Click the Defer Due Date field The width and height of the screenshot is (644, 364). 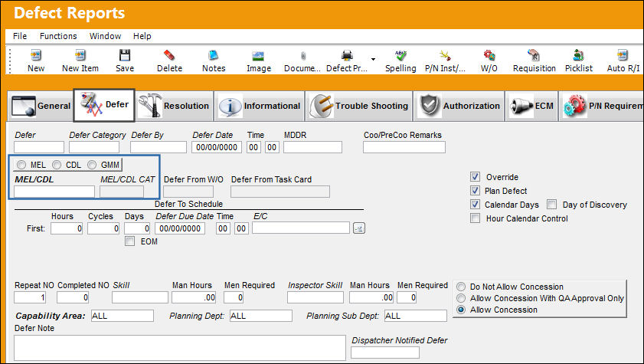tap(180, 228)
